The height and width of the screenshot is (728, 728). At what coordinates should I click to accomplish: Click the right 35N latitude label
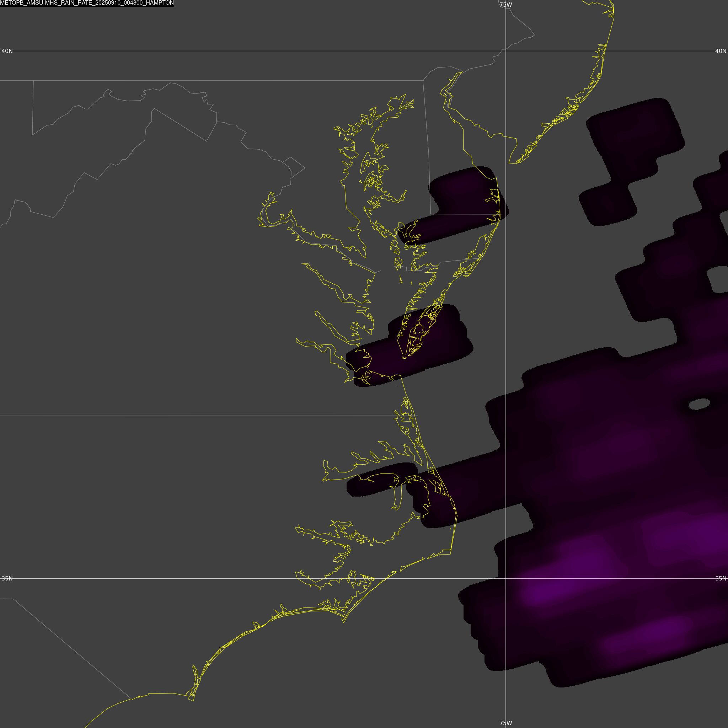(x=721, y=578)
